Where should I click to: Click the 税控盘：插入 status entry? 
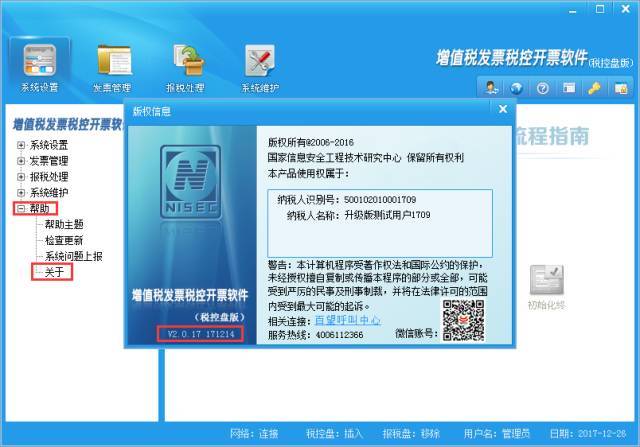(x=334, y=434)
